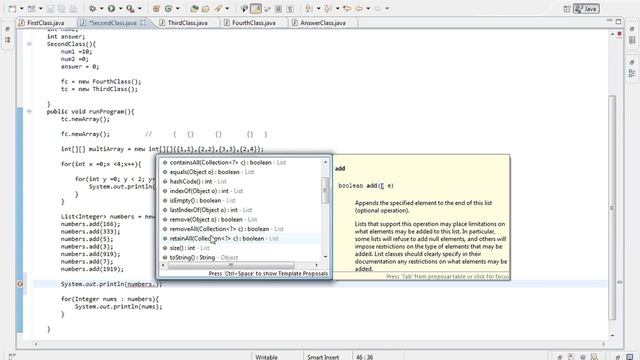Close the SecondClass.java tab
The image size is (640, 360).
pos(143,22)
